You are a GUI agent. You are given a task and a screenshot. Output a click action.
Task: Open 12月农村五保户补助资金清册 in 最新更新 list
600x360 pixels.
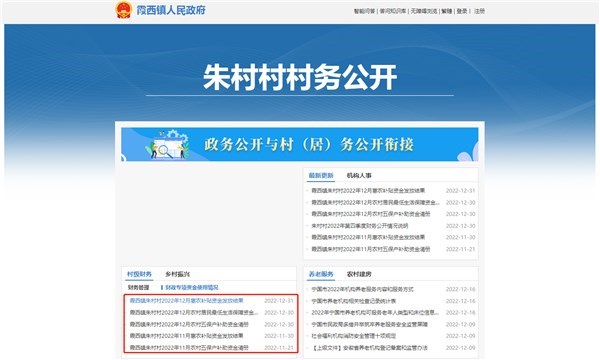[371, 214]
